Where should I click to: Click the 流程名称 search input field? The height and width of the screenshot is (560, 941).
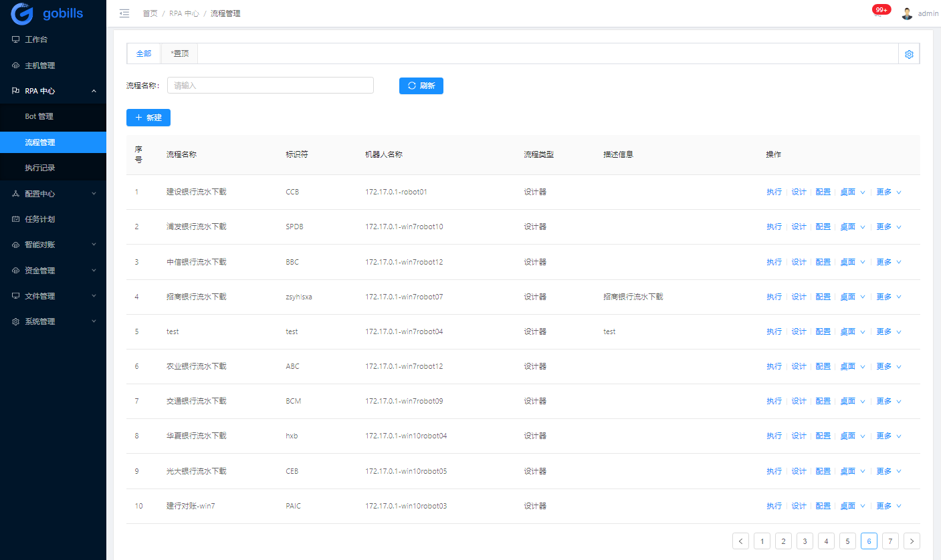pos(270,86)
